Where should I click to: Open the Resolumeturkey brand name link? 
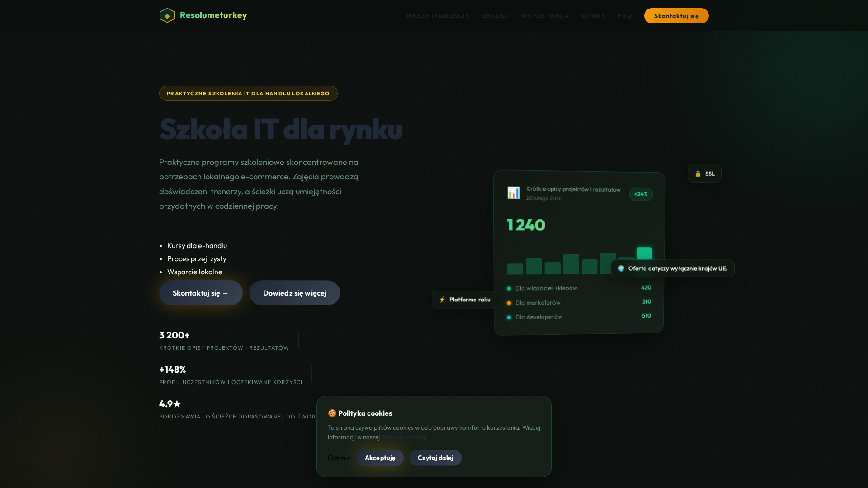(213, 15)
